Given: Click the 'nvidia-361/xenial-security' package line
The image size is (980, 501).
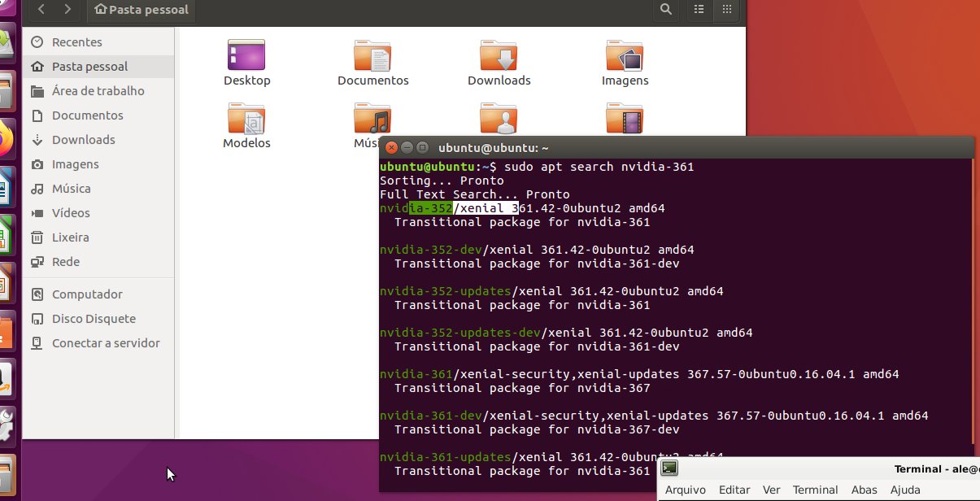Looking at the screenshot, I should tap(639, 374).
